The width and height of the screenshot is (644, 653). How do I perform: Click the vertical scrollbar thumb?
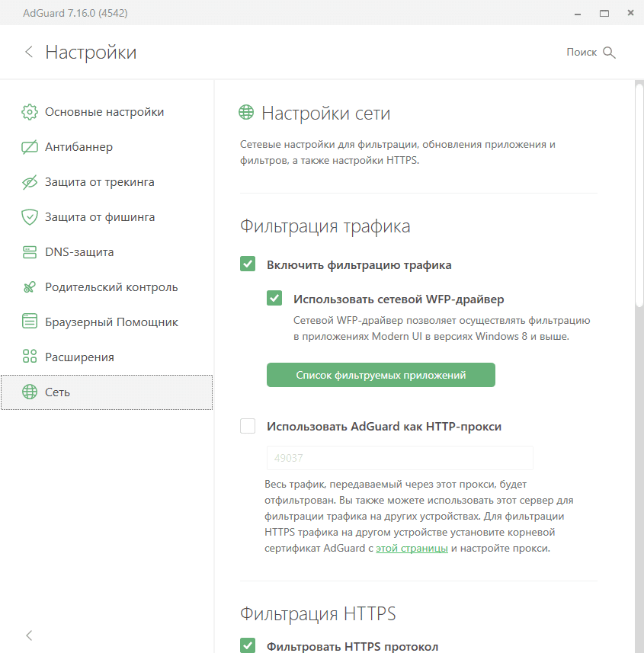[639, 196]
